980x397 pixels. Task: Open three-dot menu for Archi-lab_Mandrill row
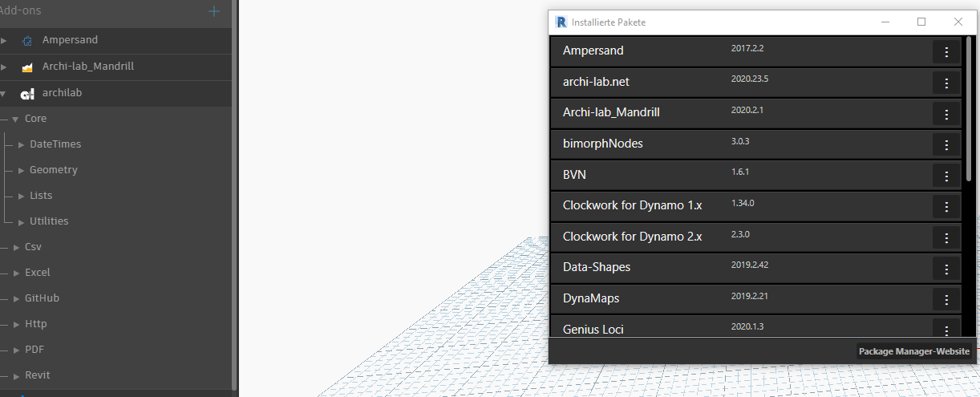[946, 114]
